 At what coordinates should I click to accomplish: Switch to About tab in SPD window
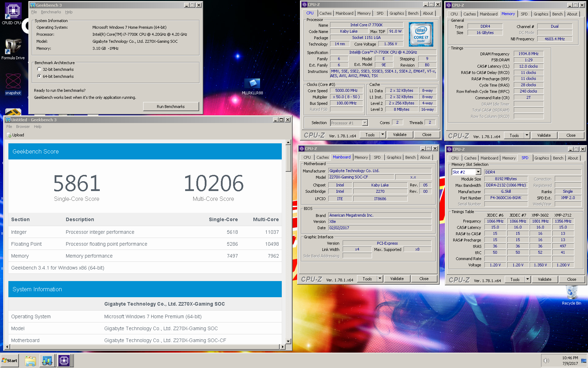(573, 158)
